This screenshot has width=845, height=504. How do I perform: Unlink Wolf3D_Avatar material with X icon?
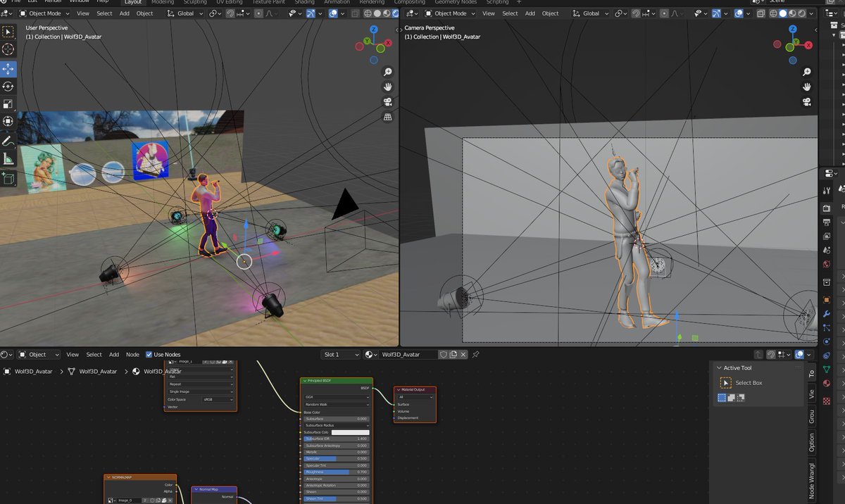point(464,354)
